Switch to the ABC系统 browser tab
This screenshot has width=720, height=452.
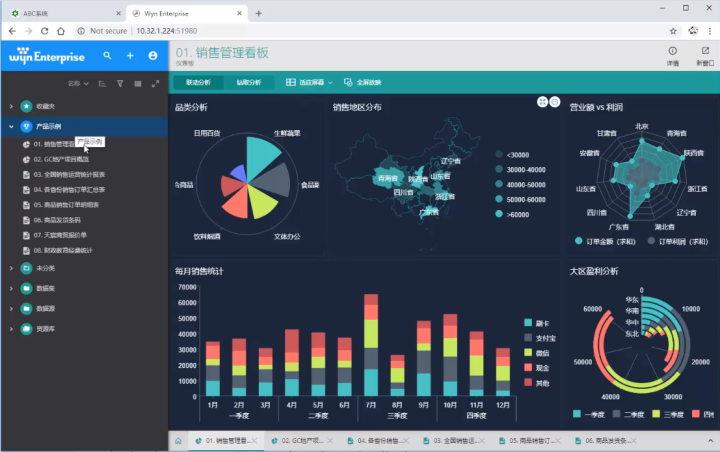pyautogui.click(x=64, y=13)
